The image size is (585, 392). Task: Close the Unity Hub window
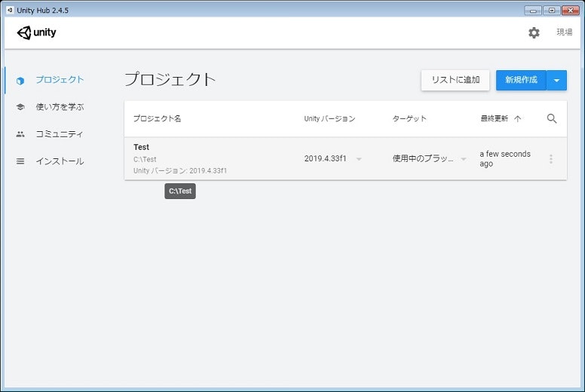pos(571,11)
